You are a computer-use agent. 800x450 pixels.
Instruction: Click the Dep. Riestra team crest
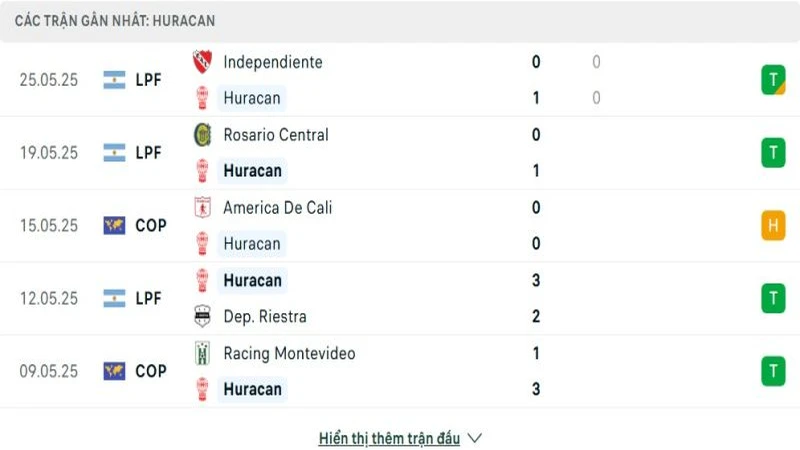pos(202,317)
